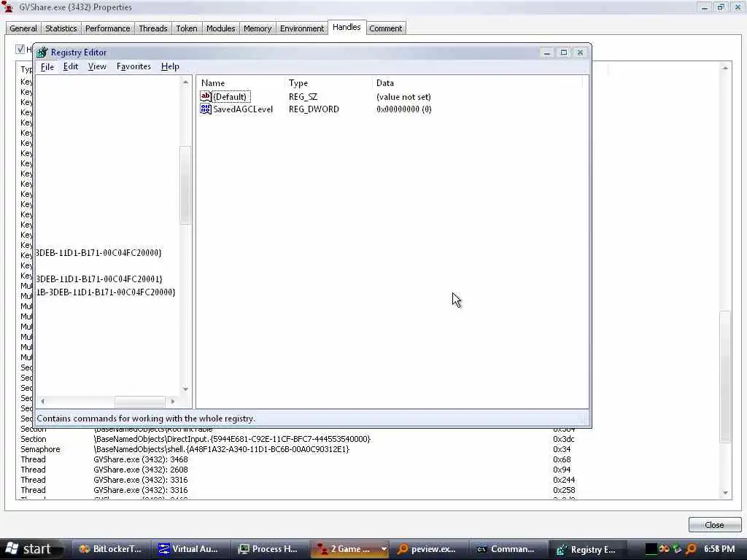Click the registry tree horizontal scrollbar thumb

tap(139, 402)
